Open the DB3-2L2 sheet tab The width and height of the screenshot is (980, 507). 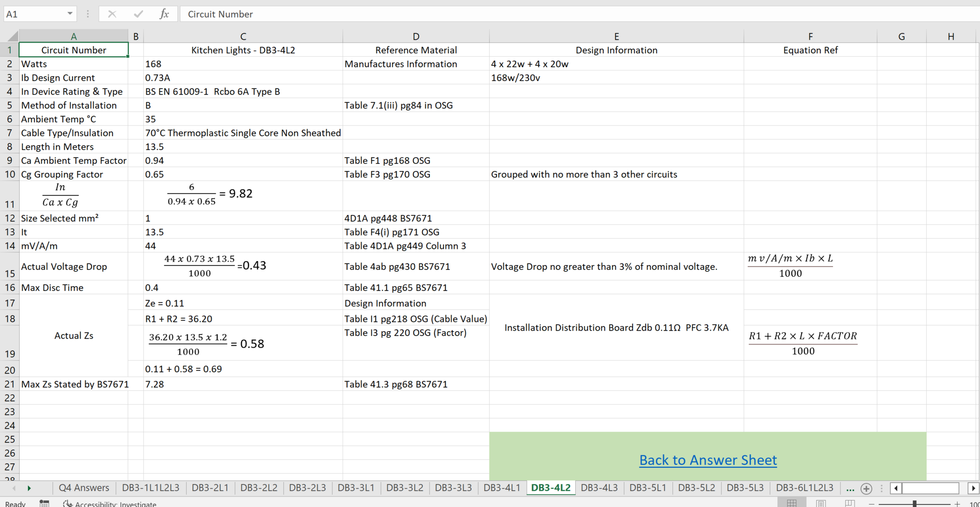click(x=259, y=488)
